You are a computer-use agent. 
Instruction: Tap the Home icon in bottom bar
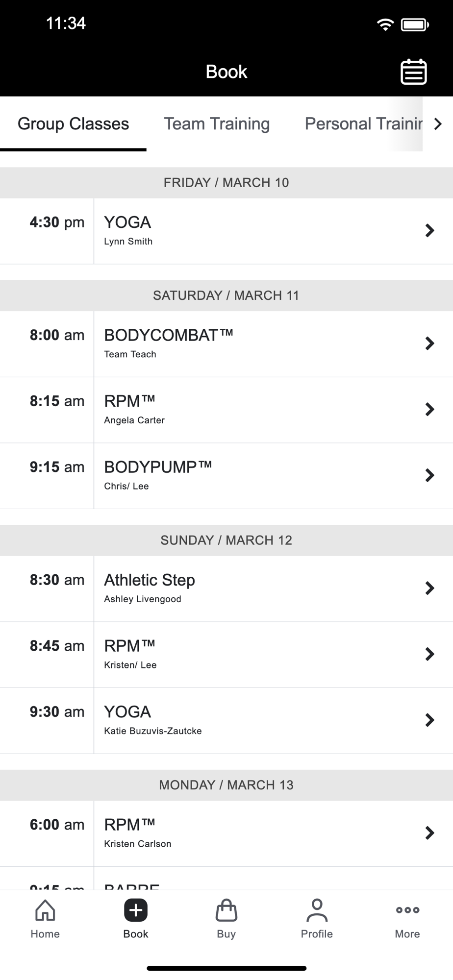coord(45,910)
